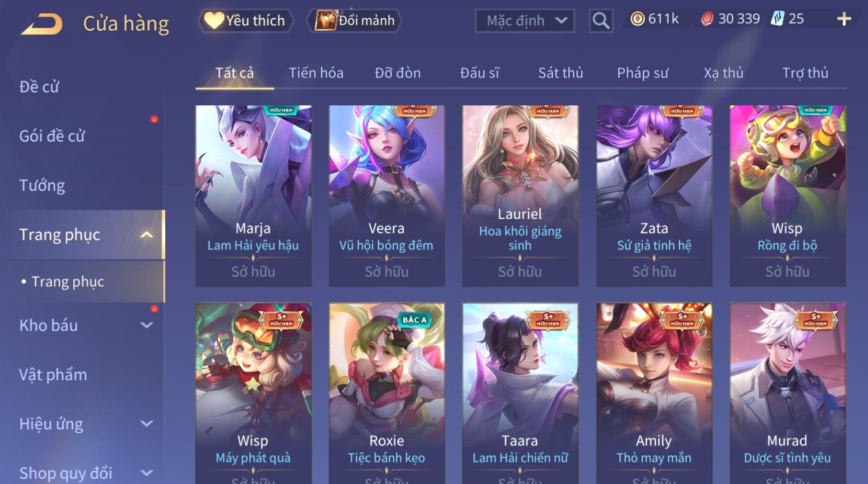
Task: Open Gói đề cử sidebar item
Action: point(52,136)
